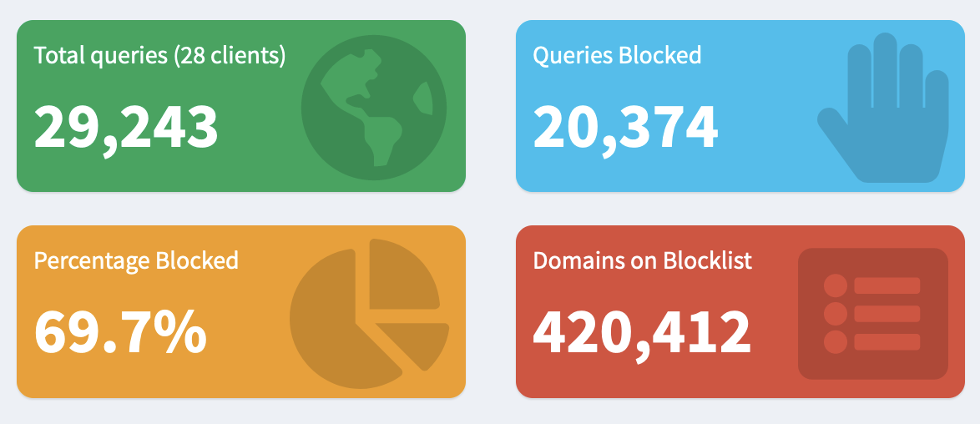Screen dimensions: 980x424
Task: Click the 69.7% blocked percentage value
Action: point(120,331)
